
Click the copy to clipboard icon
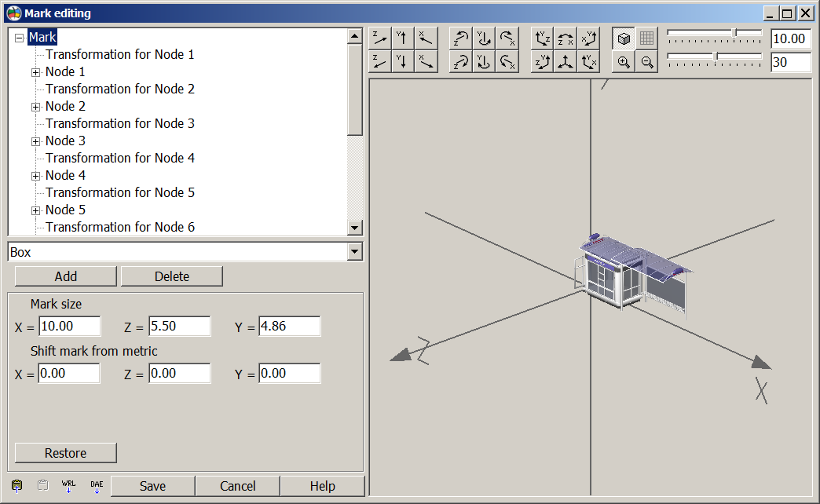tap(17, 486)
